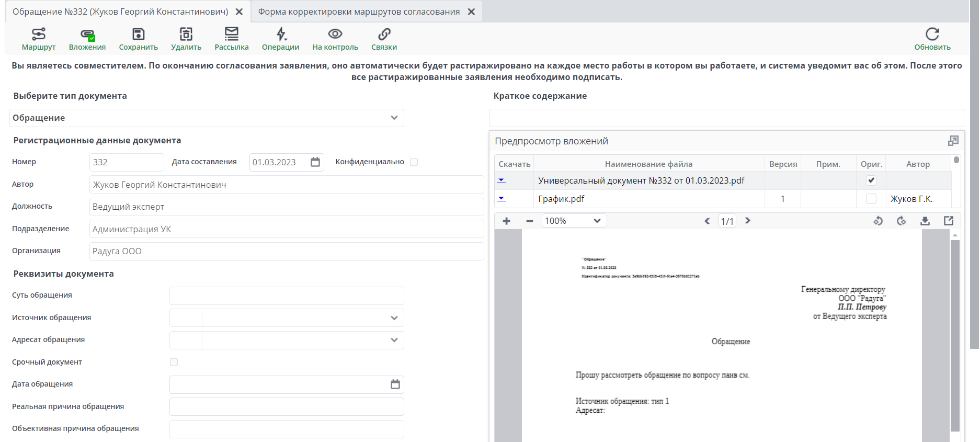Toggle the Конфиденциально checkbox
Screen dimensions: 980x442
tap(414, 162)
